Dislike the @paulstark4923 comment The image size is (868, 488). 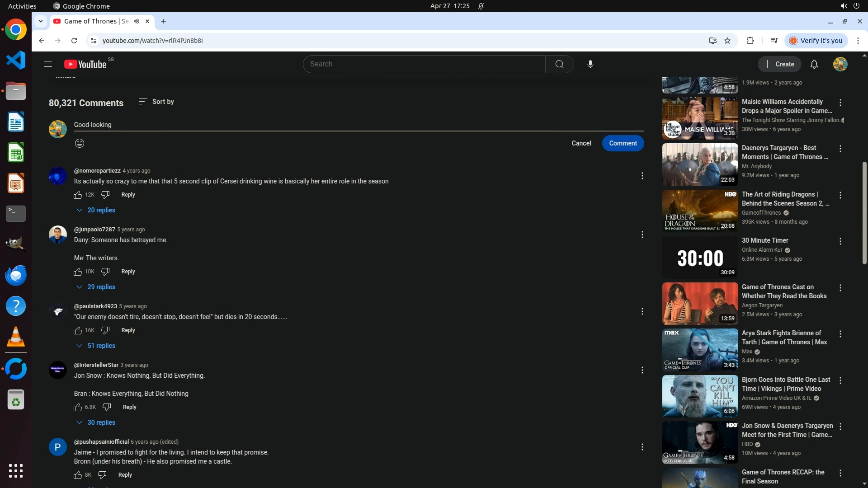[105, 330]
